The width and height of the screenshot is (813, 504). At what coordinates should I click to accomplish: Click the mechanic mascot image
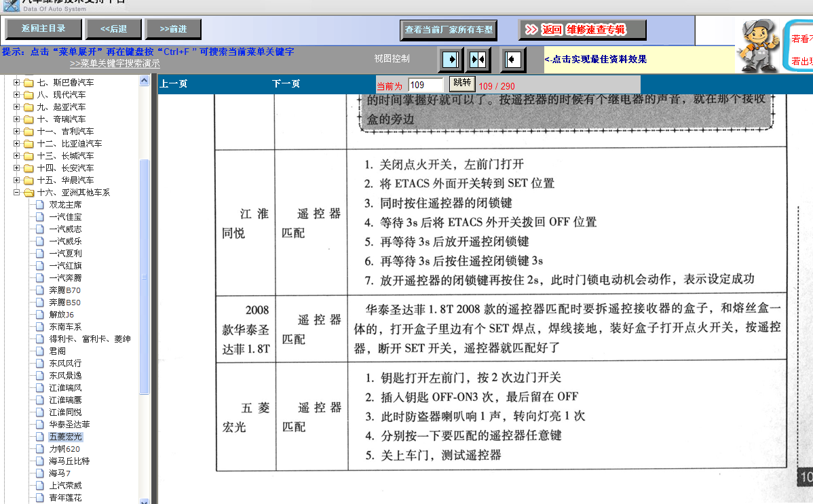[758, 45]
